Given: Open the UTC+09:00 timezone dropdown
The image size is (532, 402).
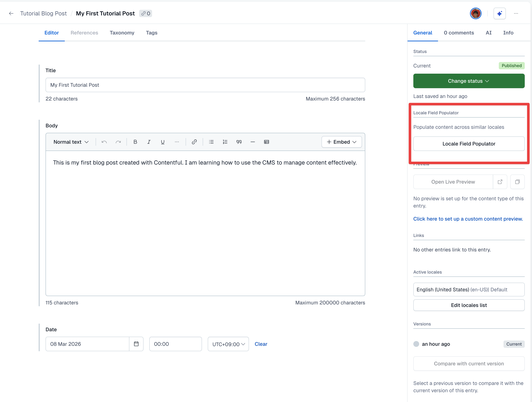Looking at the screenshot, I should 228,344.
